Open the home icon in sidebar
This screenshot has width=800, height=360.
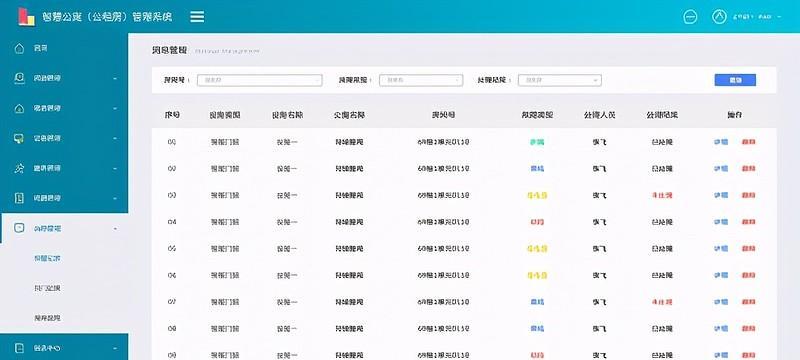coord(19,48)
